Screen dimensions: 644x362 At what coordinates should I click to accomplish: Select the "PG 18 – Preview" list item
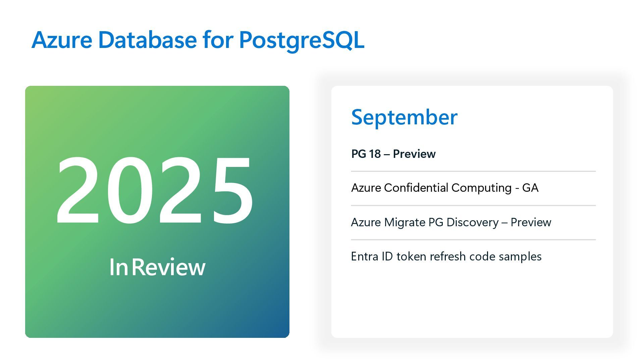pos(393,154)
